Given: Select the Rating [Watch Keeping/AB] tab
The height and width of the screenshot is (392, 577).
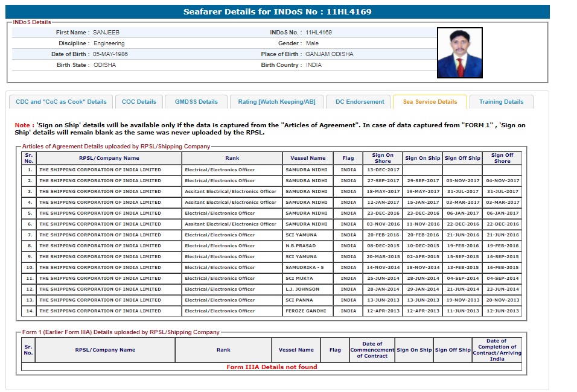Looking at the screenshot, I should (276, 102).
